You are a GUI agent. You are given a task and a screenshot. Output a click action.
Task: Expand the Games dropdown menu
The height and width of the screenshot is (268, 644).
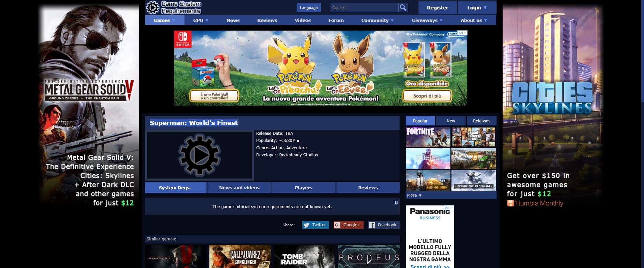pyautogui.click(x=164, y=20)
